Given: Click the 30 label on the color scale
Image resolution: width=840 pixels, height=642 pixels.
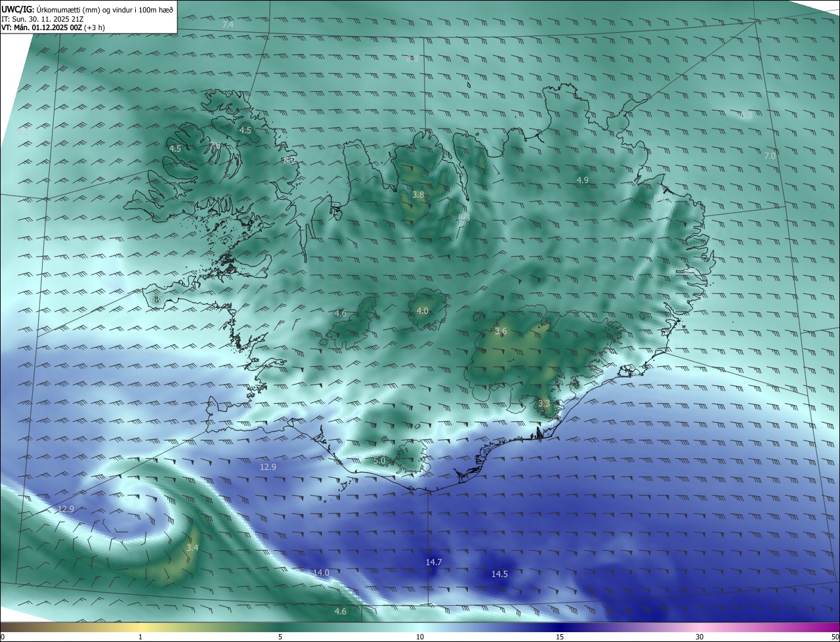Looking at the screenshot, I should click(700, 637).
